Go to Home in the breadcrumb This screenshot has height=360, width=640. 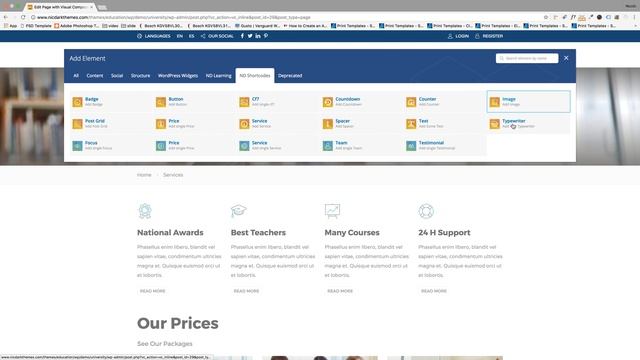pos(144,175)
